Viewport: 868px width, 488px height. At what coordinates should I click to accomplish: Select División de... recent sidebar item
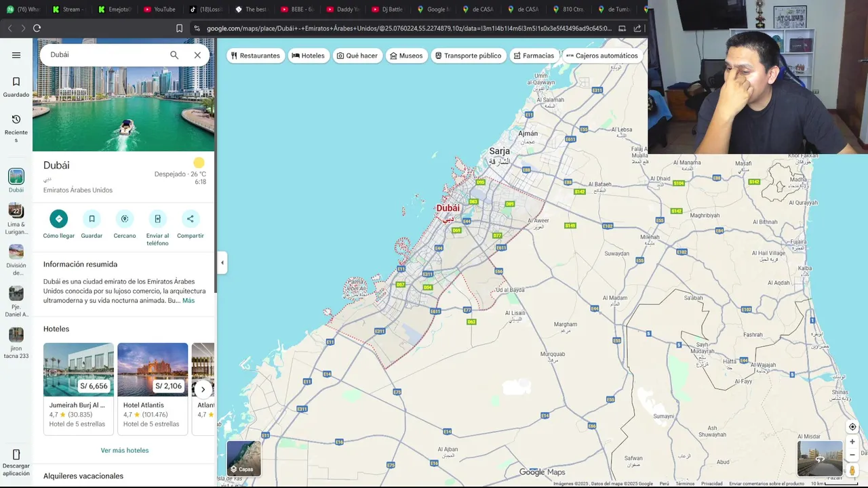point(16,260)
